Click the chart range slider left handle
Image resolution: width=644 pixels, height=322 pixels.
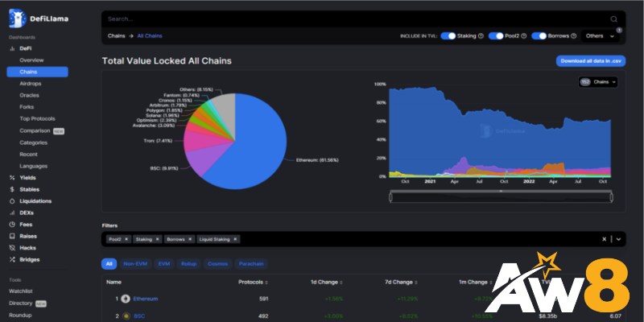[390, 197]
